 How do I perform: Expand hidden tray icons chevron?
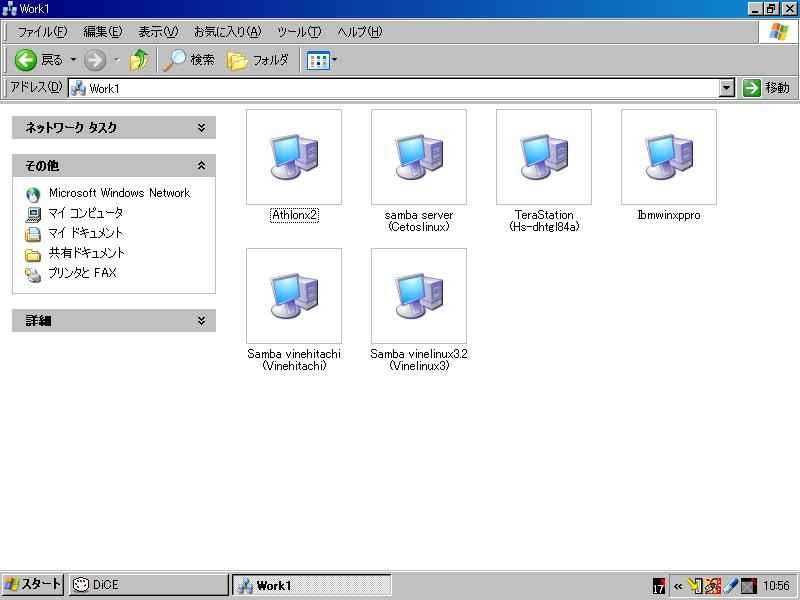pyautogui.click(x=678, y=586)
